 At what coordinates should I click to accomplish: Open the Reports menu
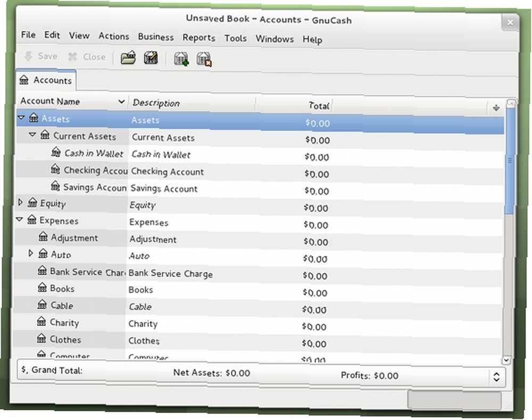point(199,38)
